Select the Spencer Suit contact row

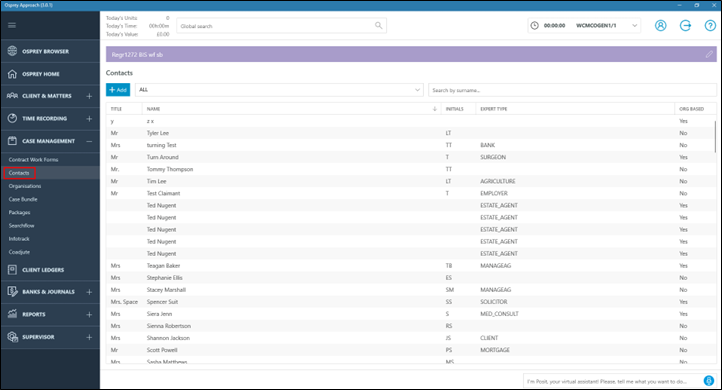tap(411, 302)
